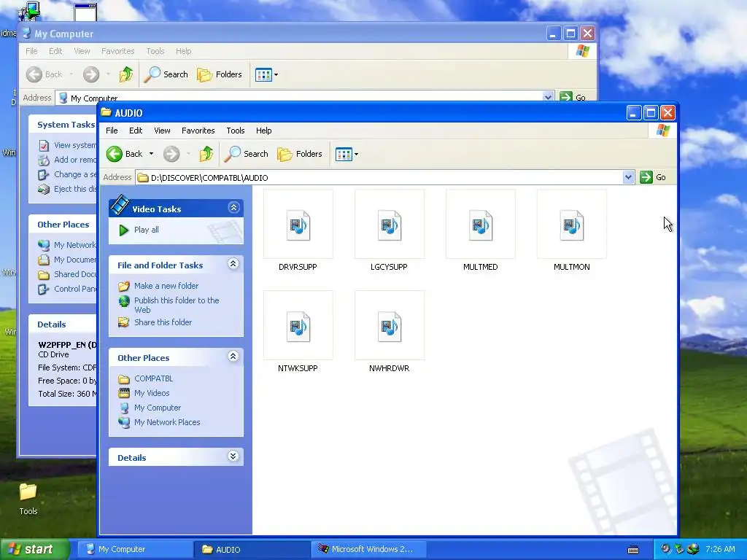
Task: Open the View menu in AUDIO window
Action: [162, 131]
